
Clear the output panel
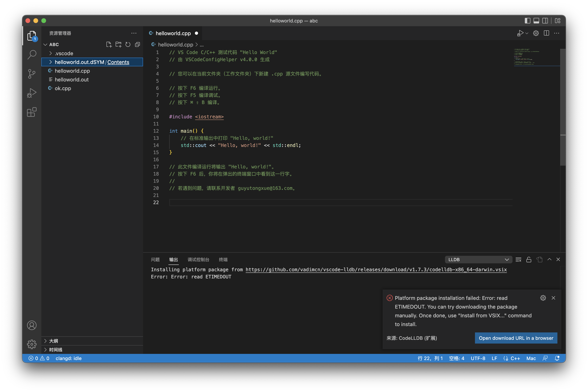click(x=518, y=260)
